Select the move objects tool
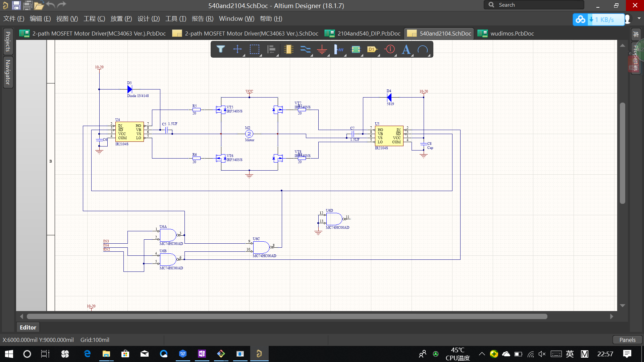Screen dimensions: 644x362 click(x=237, y=50)
